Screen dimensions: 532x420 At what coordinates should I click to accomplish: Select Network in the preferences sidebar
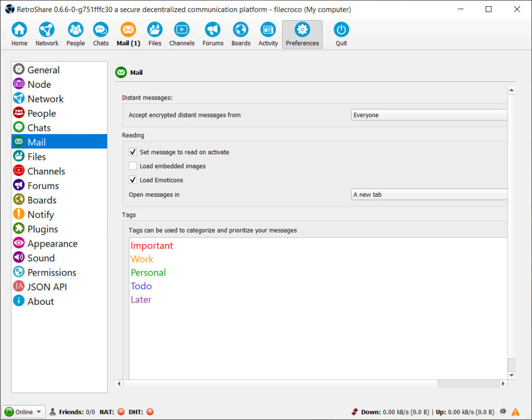click(x=59, y=99)
